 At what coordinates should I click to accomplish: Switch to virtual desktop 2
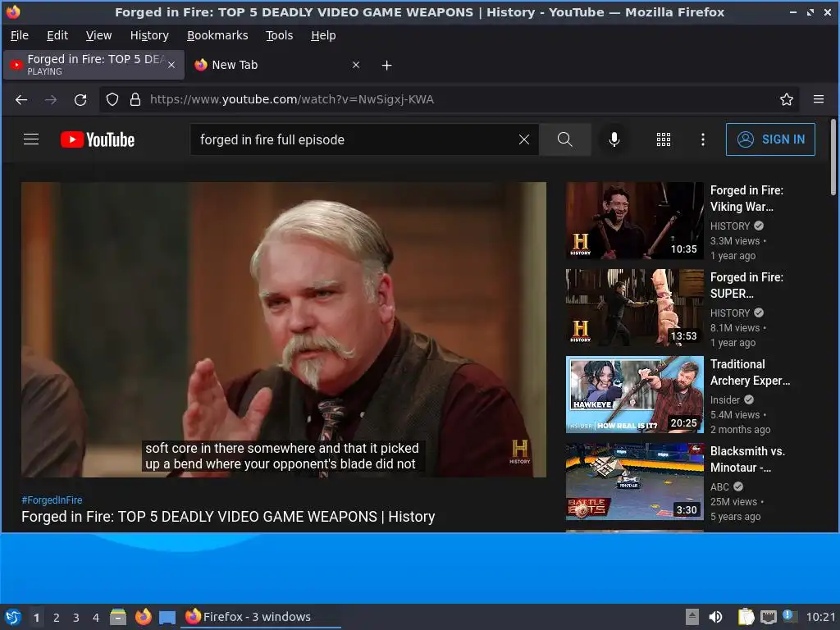coord(57,618)
